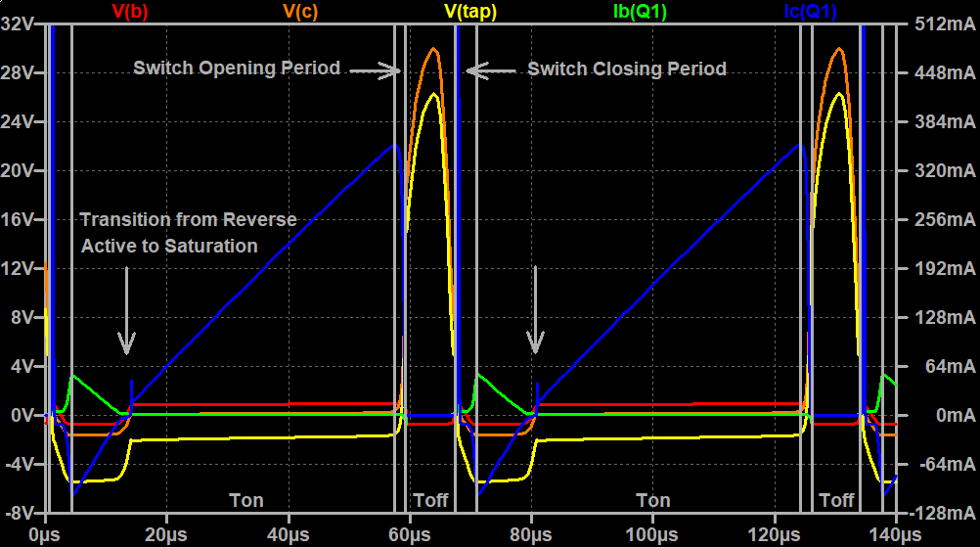
Task: Click the 256mA label on right axis
Action: coord(942,219)
